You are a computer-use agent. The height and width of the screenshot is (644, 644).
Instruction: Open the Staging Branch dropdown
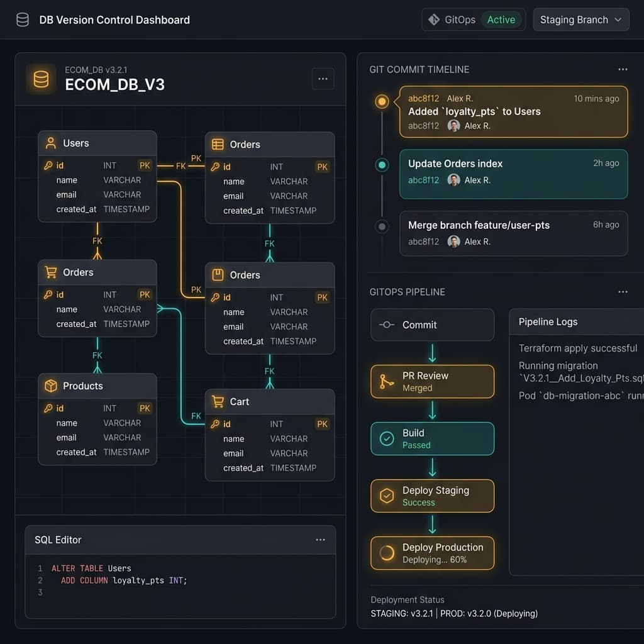580,19
